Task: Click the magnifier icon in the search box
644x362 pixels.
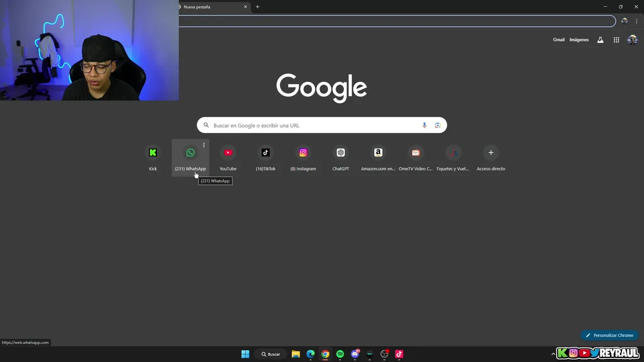Action: [x=206, y=125]
